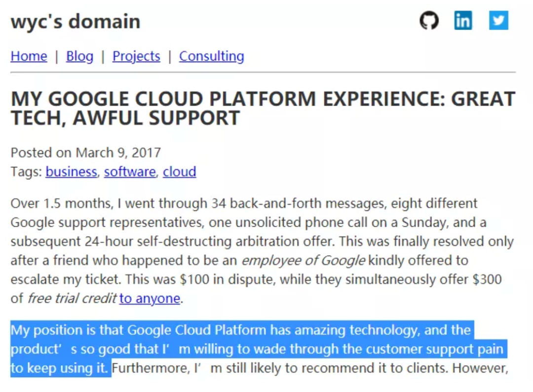Select the cloud tag link
Screen dimensions: 533x392
180,172
